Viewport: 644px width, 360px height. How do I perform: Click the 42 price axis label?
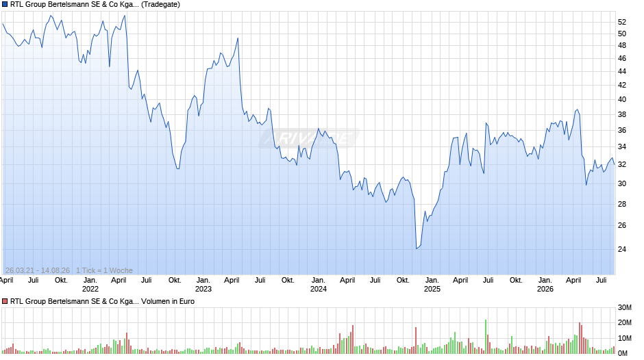[622, 85]
